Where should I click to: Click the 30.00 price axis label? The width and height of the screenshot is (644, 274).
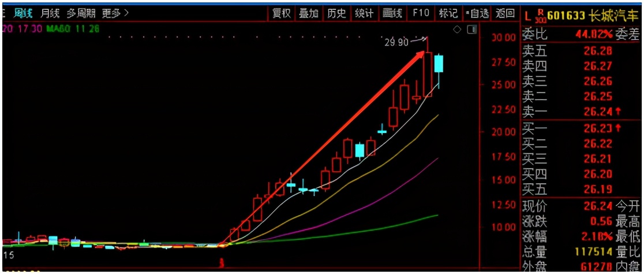tap(504, 38)
